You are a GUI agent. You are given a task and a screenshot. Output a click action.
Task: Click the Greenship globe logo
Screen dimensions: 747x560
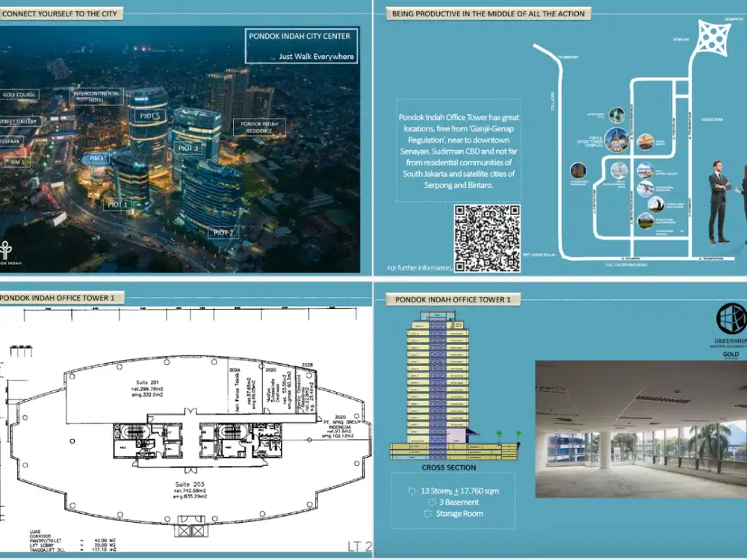(x=731, y=318)
